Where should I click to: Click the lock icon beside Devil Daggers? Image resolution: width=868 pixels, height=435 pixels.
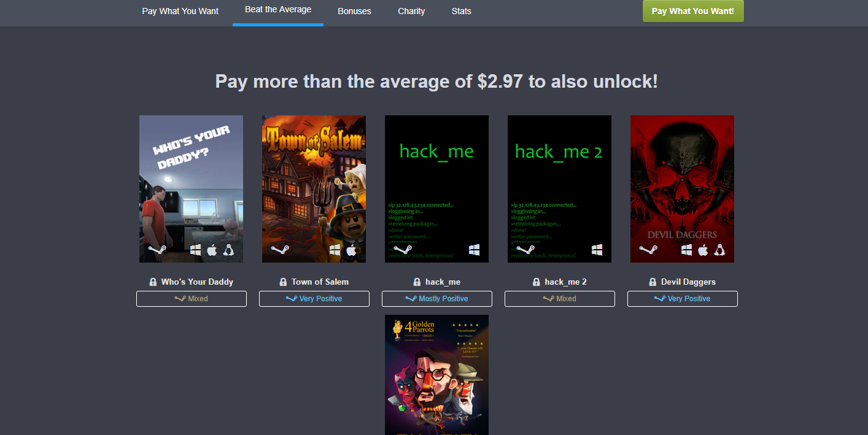click(653, 282)
